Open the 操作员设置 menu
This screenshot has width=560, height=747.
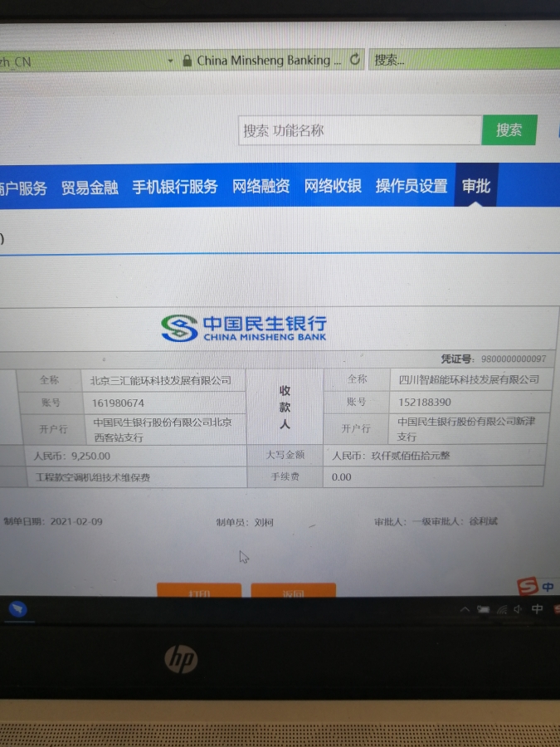[411, 186]
